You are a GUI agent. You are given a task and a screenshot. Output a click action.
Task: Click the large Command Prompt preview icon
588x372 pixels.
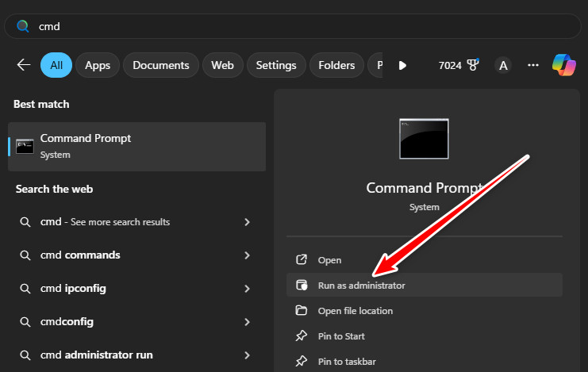pyautogui.click(x=424, y=139)
